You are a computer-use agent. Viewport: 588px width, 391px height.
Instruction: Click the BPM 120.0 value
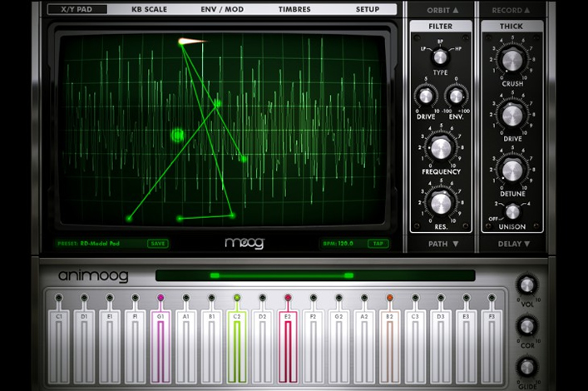(338, 244)
